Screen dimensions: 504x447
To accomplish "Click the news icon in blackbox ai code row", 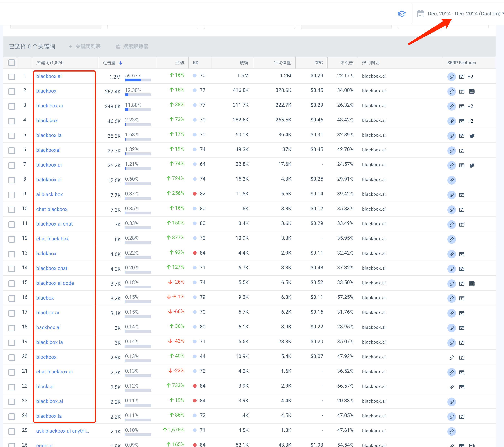I will tap(472, 284).
